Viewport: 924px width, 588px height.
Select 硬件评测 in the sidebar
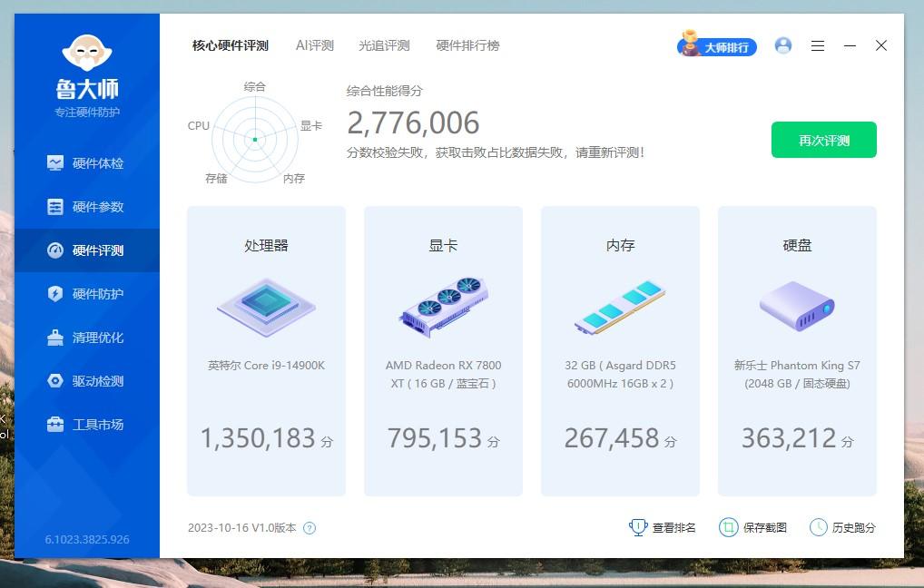[x=87, y=250]
